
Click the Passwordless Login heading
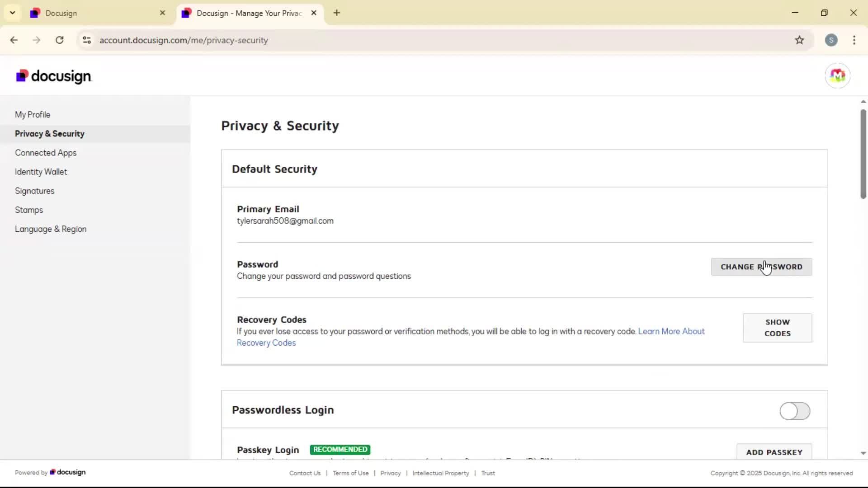[283, 410]
